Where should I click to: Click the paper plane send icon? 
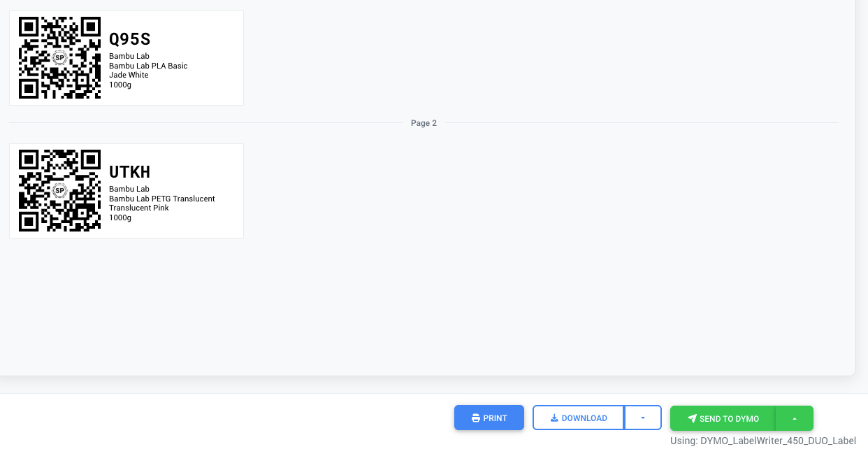[x=692, y=418]
